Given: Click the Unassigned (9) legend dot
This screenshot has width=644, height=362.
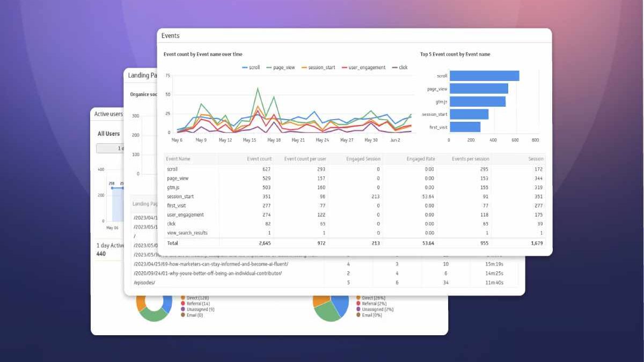Looking at the screenshot, I should tap(183, 309).
